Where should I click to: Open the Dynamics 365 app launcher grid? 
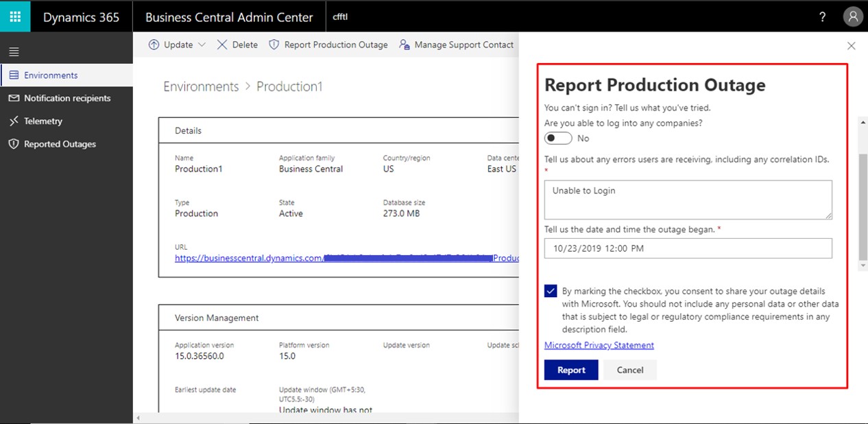click(15, 17)
